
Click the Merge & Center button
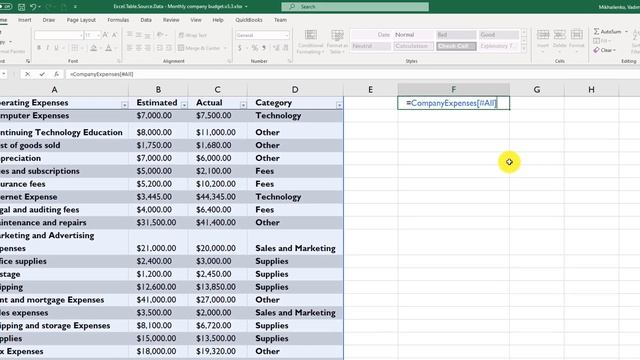(x=200, y=48)
